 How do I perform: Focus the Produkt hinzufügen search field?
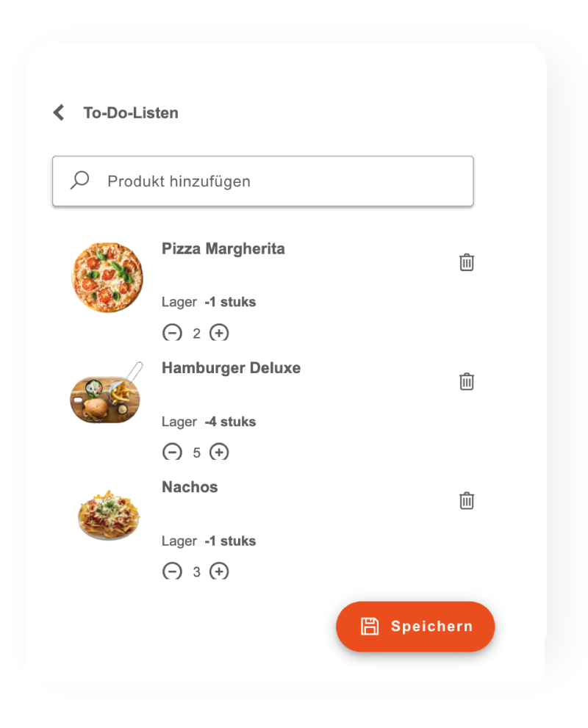(x=279, y=181)
